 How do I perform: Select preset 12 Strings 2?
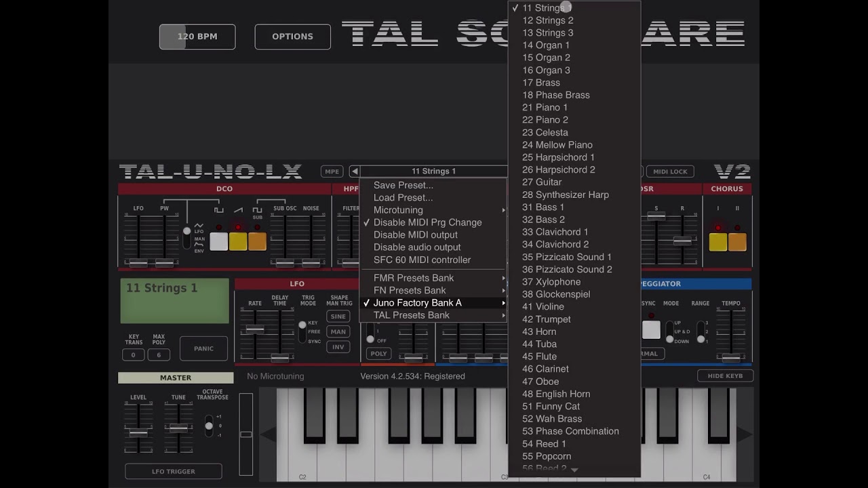pos(574,20)
